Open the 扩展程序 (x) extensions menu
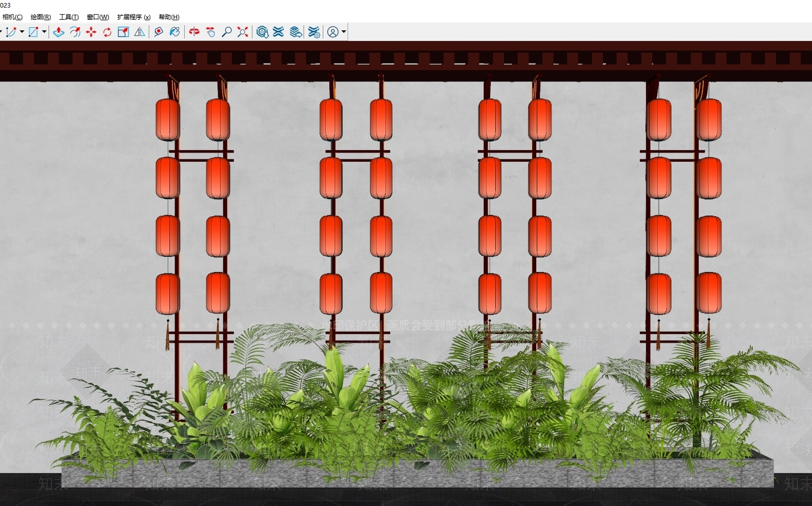 (133, 17)
